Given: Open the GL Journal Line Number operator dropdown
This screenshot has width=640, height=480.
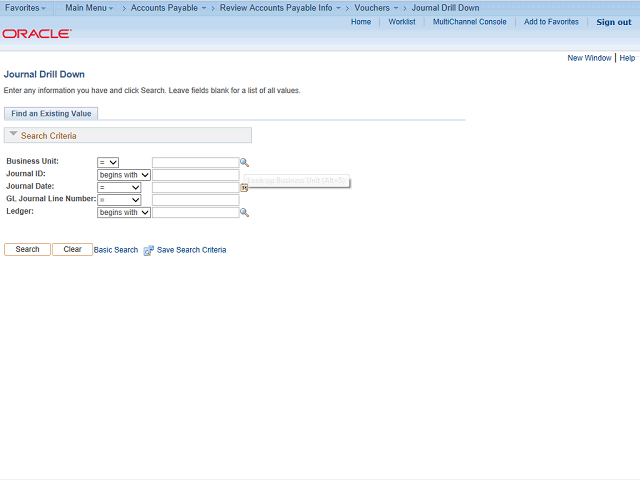Looking at the screenshot, I should click(x=119, y=200).
